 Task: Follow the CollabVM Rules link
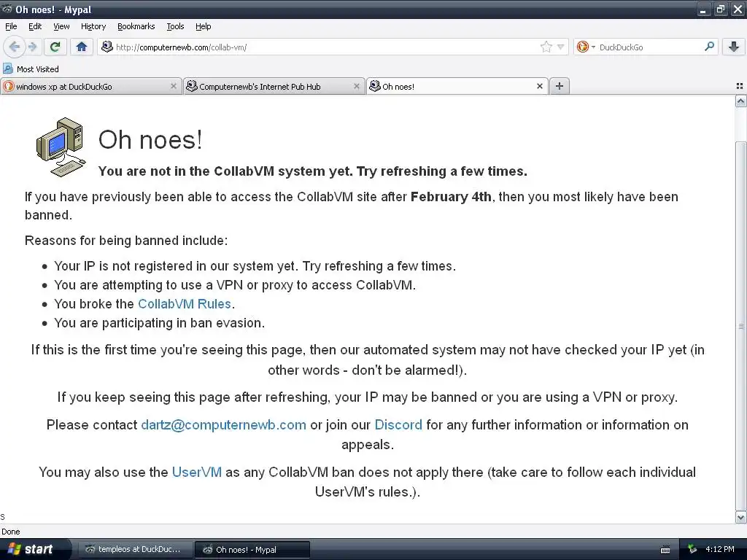pos(185,304)
